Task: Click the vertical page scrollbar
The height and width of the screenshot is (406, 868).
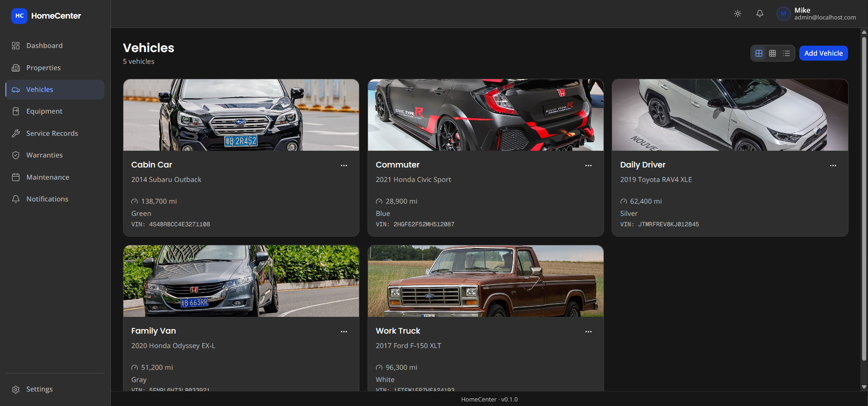Action: (x=864, y=198)
